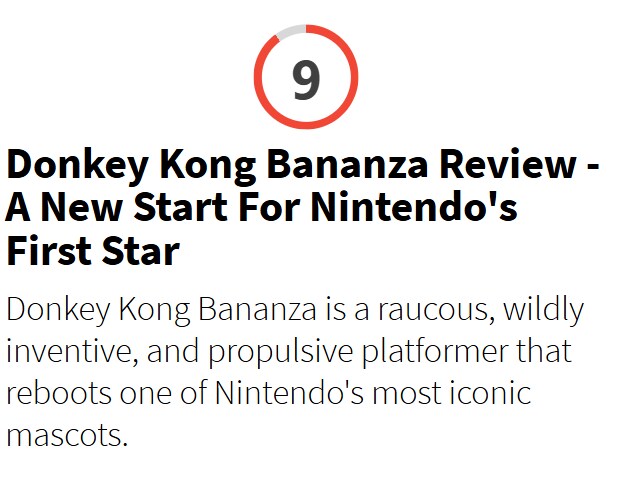This screenshot has width=622, height=498.
Task: Select the word 'Review' in the headline
Action: [507, 164]
